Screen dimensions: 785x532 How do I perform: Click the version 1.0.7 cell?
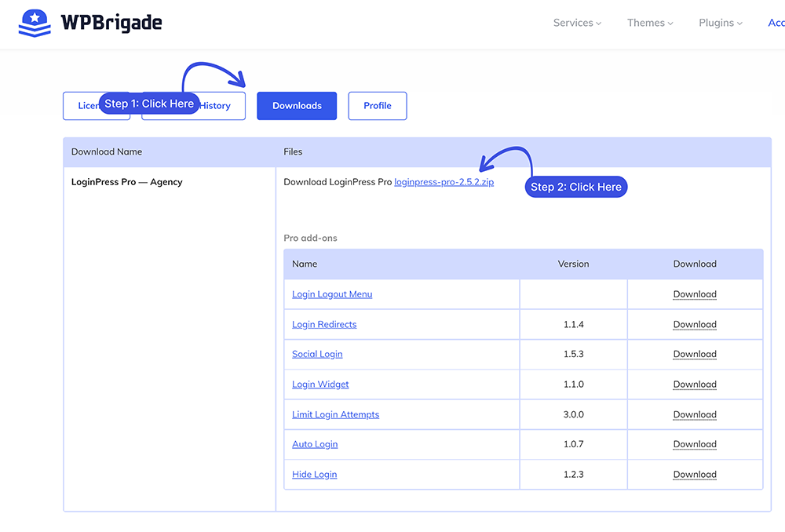click(x=574, y=444)
